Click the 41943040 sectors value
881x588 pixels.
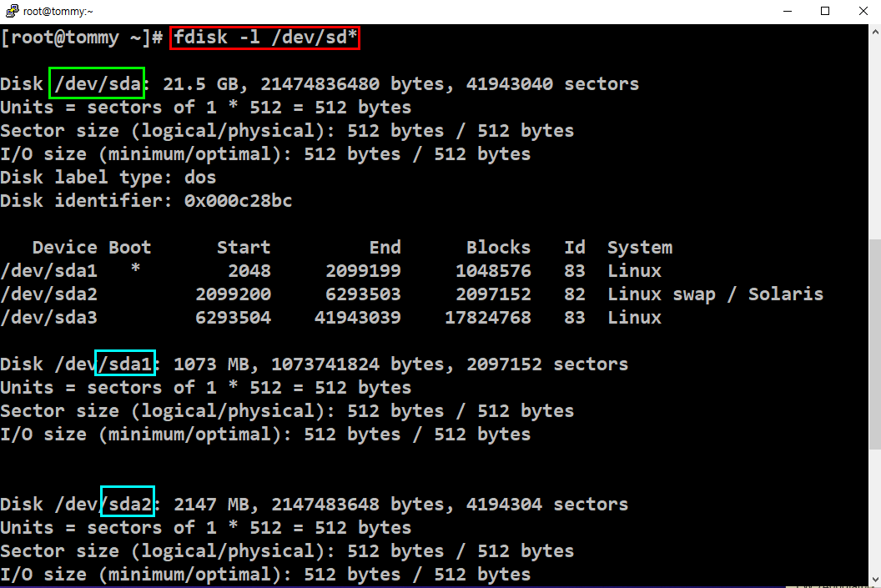point(553,83)
